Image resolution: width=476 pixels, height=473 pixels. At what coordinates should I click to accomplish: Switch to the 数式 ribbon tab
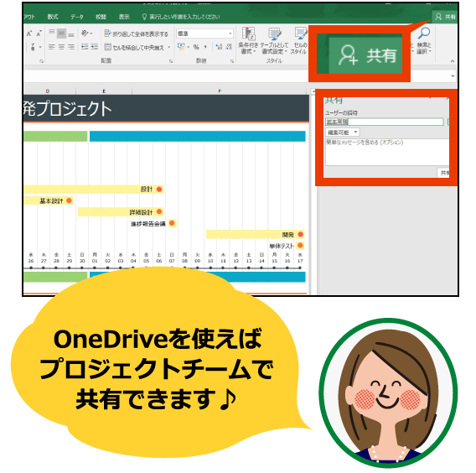click(53, 17)
